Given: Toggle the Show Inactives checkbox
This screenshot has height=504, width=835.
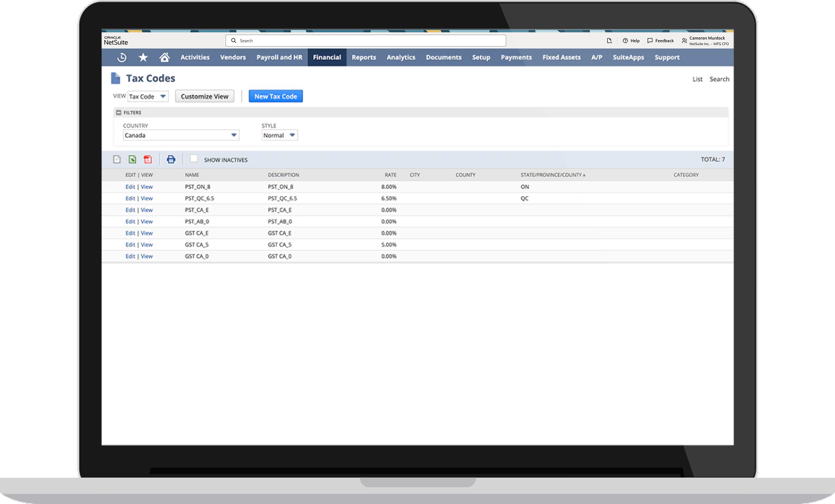Looking at the screenshot, I should click(194, 159).
